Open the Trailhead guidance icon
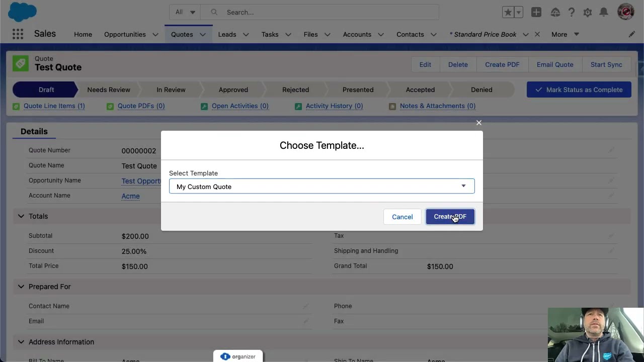This screenshot has width=644, height=362. click(555, 13)
